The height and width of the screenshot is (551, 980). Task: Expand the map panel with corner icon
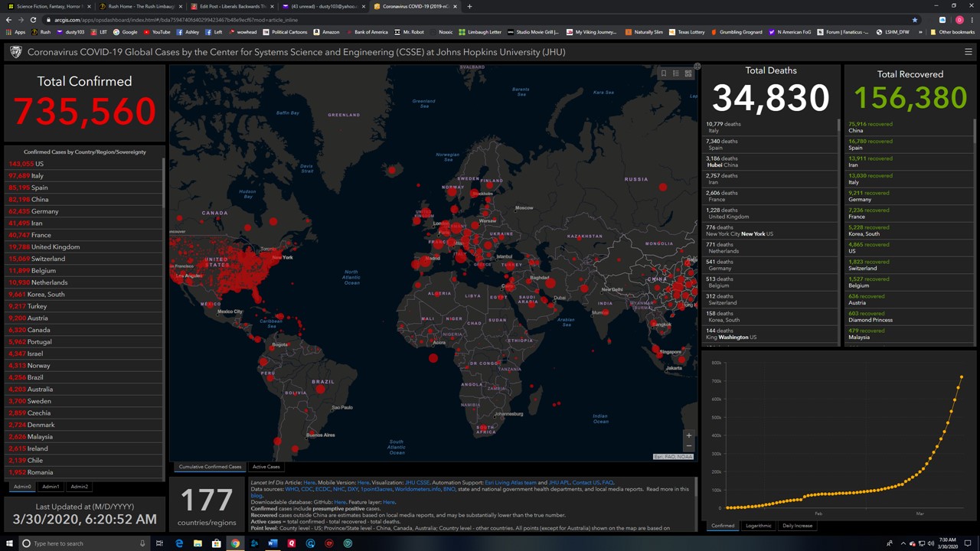697,67
